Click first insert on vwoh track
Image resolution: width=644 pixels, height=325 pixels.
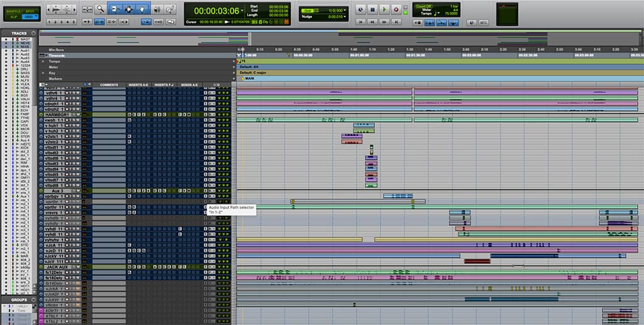tap(130, 120)
